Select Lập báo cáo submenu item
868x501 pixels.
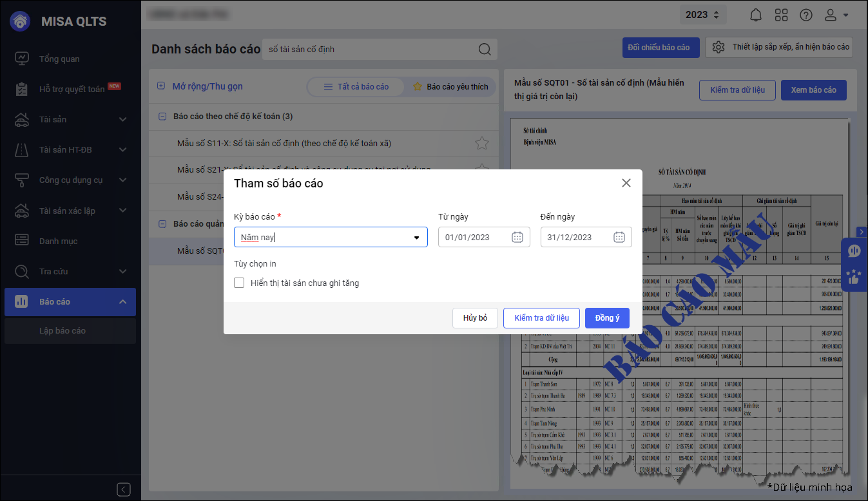(x=70, y=330)
